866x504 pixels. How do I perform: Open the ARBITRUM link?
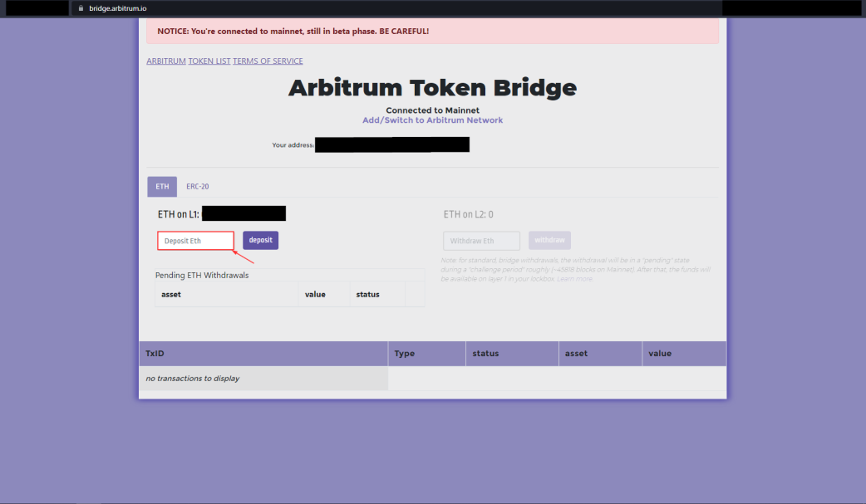tap(165, 61)
